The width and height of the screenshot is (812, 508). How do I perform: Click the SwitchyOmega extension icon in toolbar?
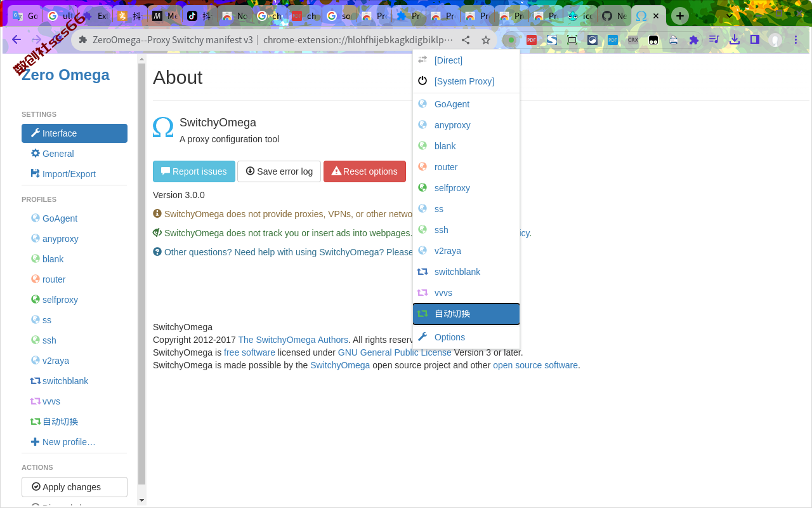pos(511,40)
